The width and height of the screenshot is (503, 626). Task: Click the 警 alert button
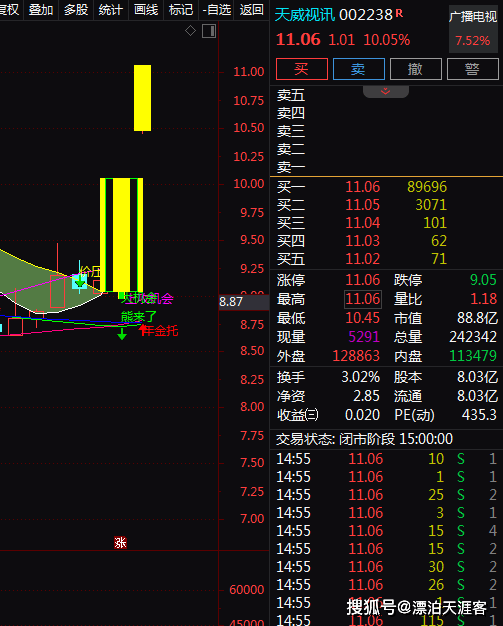click(473, 69)
